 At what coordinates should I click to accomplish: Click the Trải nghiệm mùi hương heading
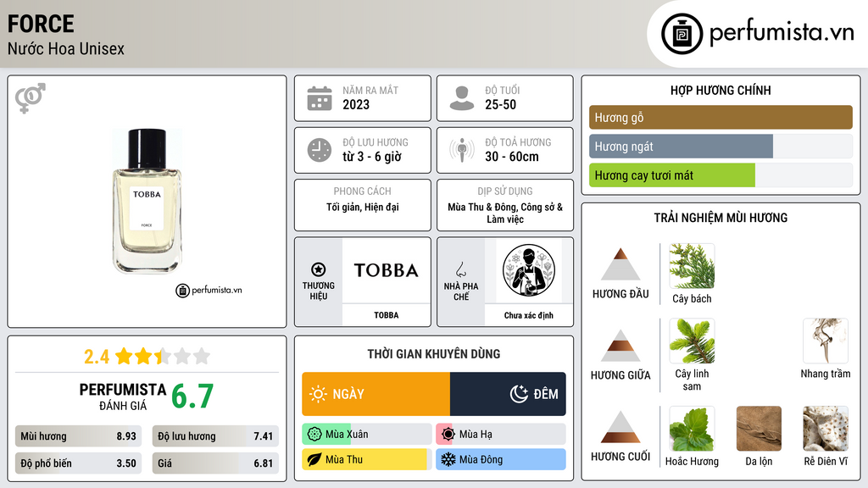[x=721, y=218]
